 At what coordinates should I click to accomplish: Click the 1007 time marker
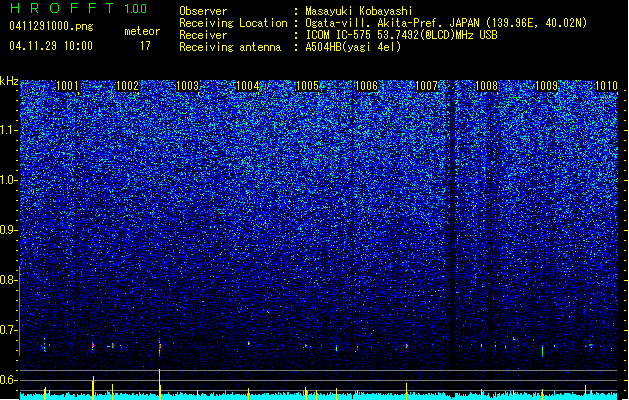pyautogui.click(x=426, y=86)
